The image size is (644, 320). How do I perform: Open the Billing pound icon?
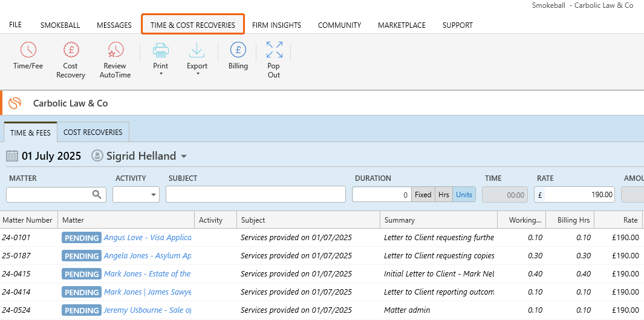pyautogui.click(x=238, y=50)
